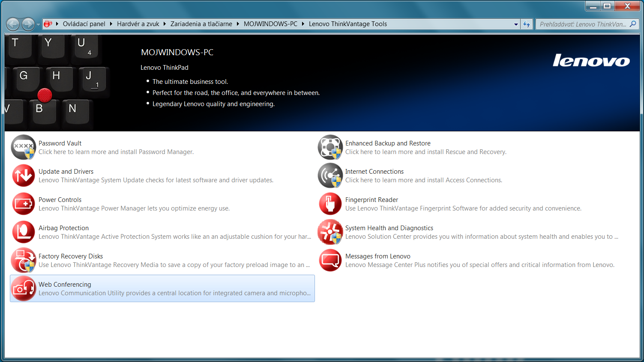Click 'Use Lenovo ThinkVantage Fingerprint Software' description
The height and width of the screenshot is (362, 644).
click(463, 208)
